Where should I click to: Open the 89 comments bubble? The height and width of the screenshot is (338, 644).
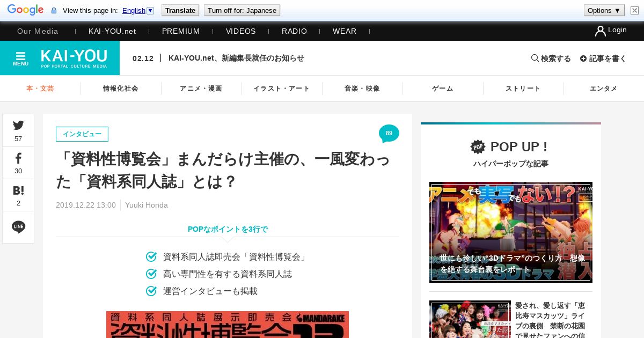pyautogui.click(x=389, y=134)
